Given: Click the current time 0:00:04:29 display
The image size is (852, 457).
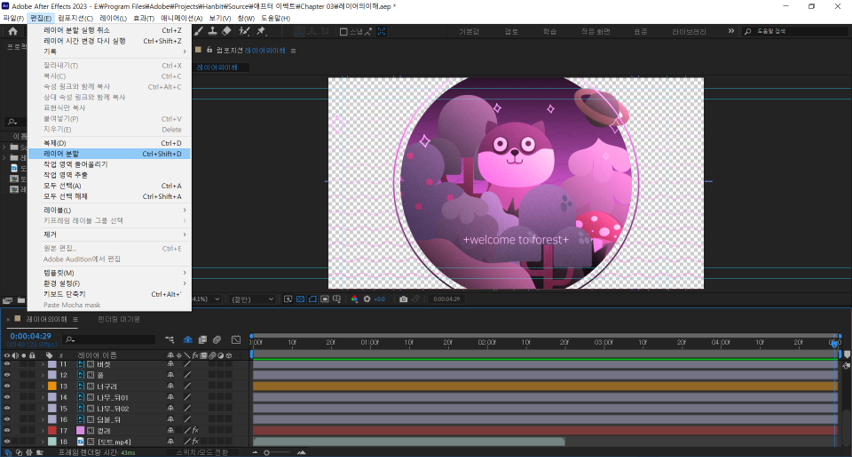Looking at the screenshot, I should coord(30,336).
